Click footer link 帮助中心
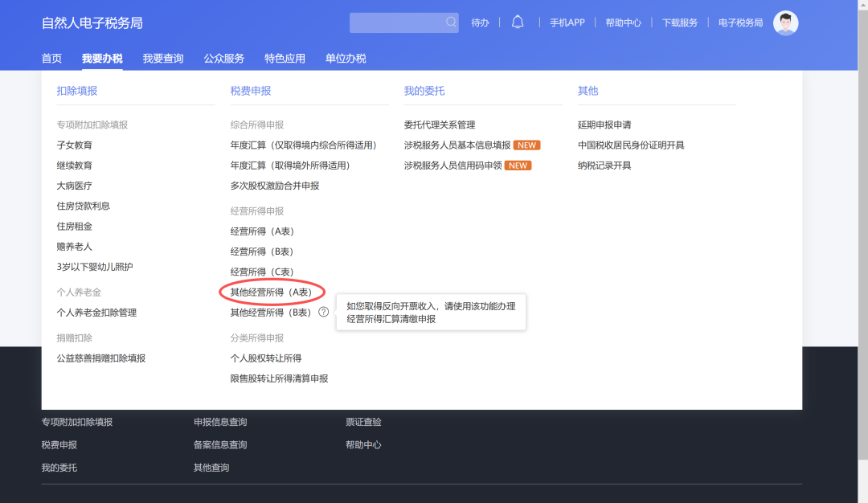The height and width of the screenshot is (503, 868). pyautogui.click(x=364, y=445)
